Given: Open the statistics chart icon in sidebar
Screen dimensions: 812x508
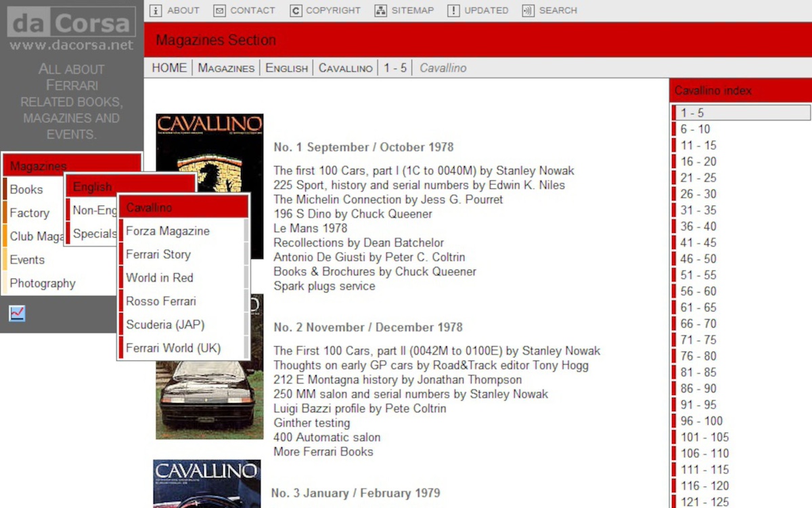Looking at the screenshot, I should coord(18,313).
